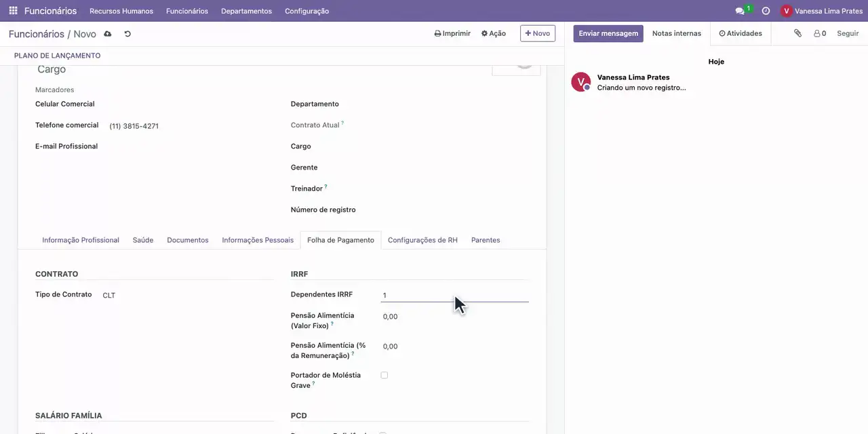Click help mark beside Pensão Alimentícia (% da Remuneração)
868x434 pixels.
(353, 353)
